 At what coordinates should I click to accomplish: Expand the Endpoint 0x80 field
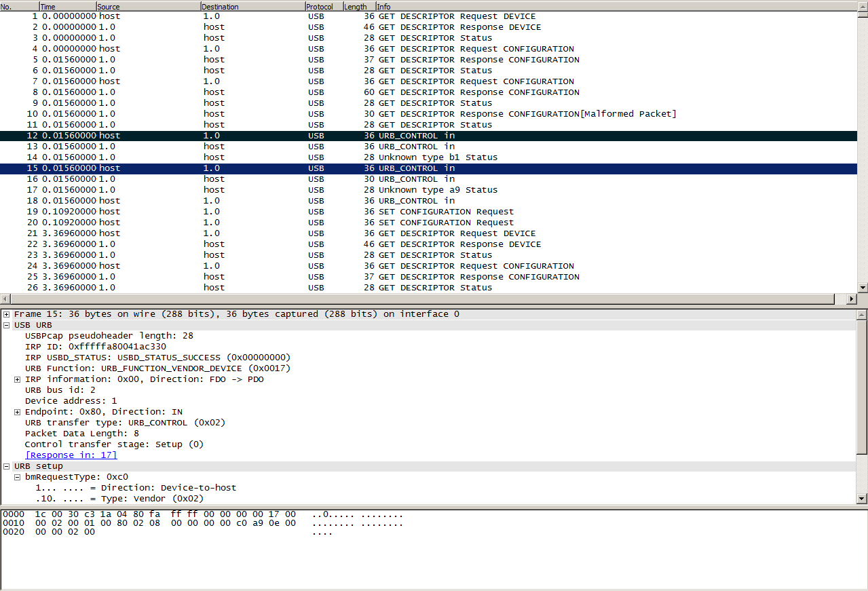[18, 412]
